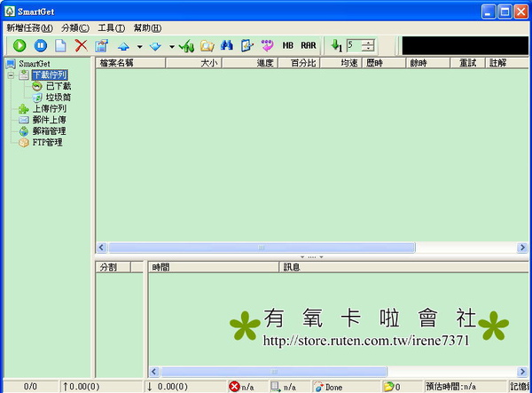532x393 pixels.
Task: Click log pane scrollbar left arrow
Action: point(154,372)
